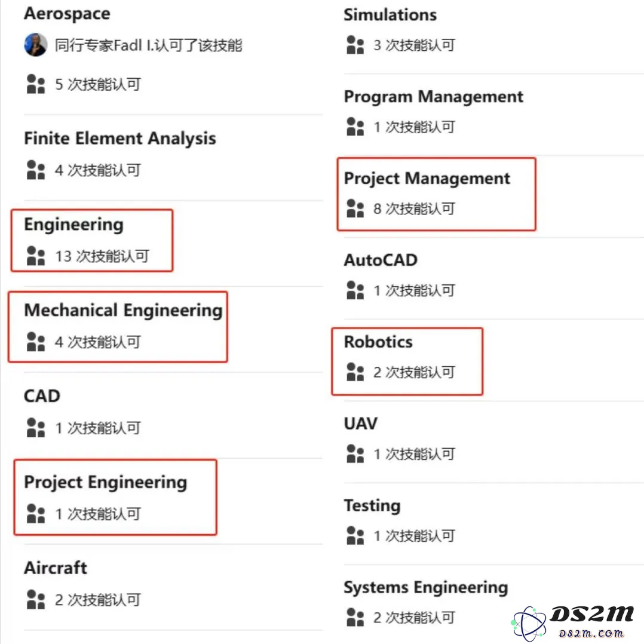View the 8 endorsements for Project Management
The height and width of the screenshot is (644, 644).
tap(414, 208)
